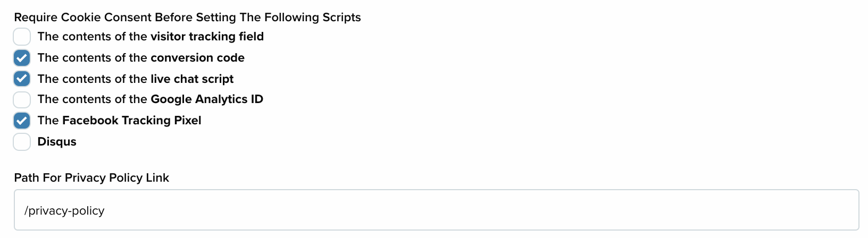Viewport: 868px width, 238px height.
Task: Click the bold "Disqus" label text
Action: [57, 142]
